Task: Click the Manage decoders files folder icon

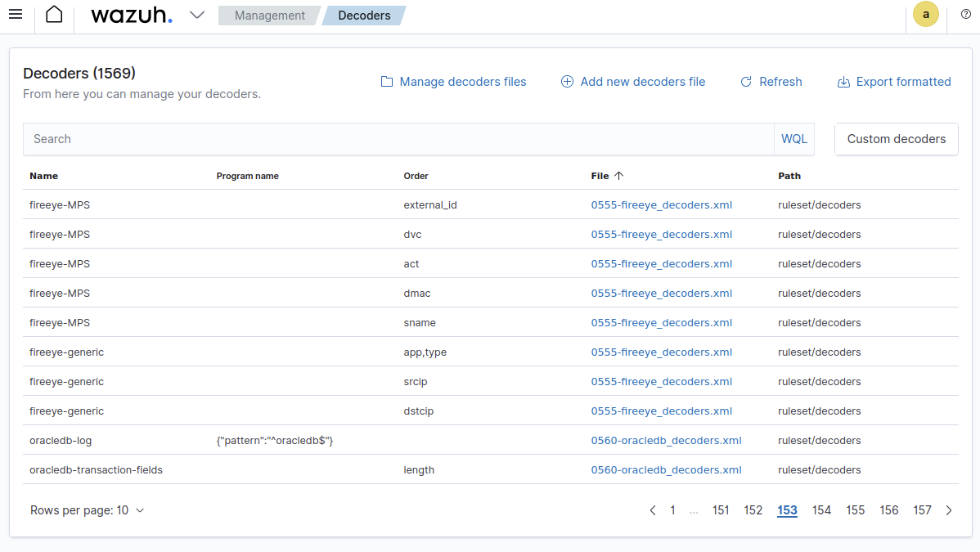Action: click(386, 81)
